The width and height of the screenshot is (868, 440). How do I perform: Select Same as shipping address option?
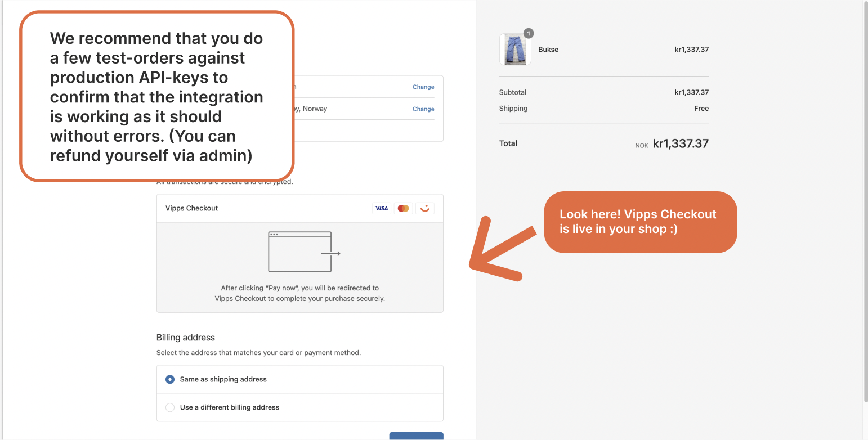point(300,379)
